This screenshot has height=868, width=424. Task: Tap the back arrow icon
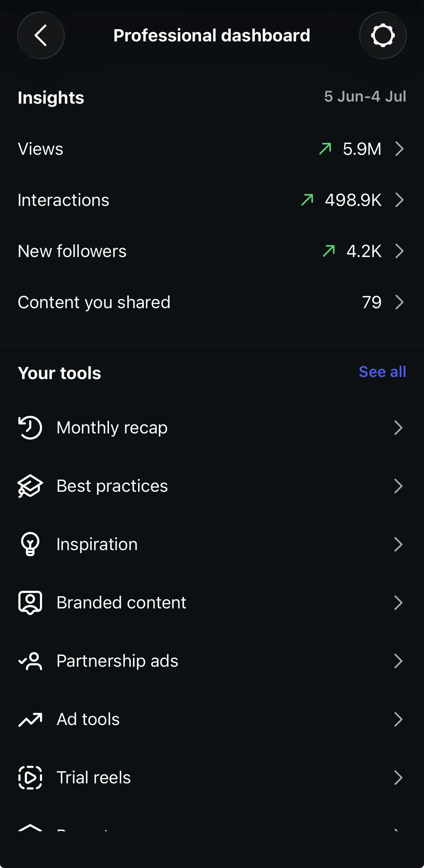(x=41, y=35)
